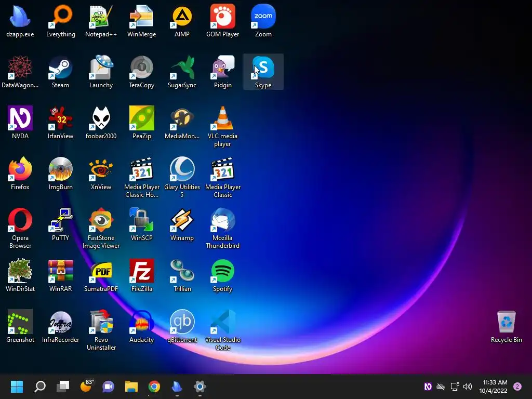
Task: Open the weather widget showing 83°
Action: click(x=86, y=386)
